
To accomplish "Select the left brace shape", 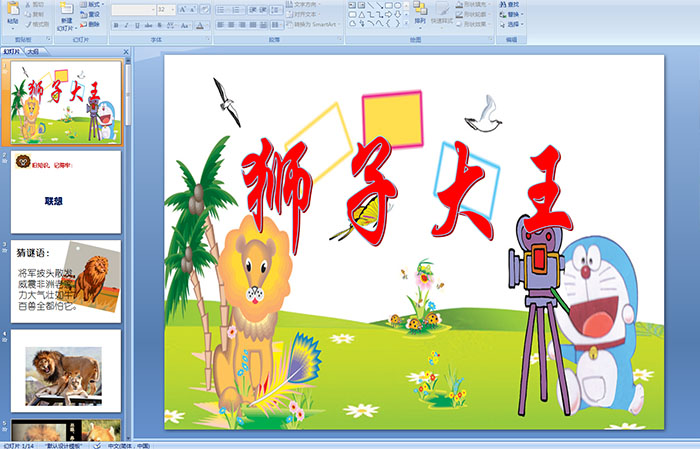I will point(388,23).
